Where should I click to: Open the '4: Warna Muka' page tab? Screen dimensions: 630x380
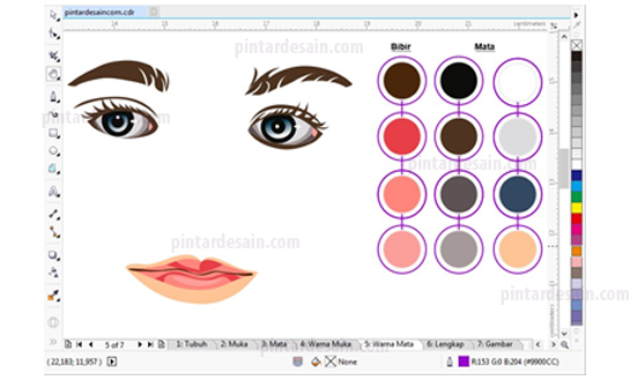pos(326,344)
